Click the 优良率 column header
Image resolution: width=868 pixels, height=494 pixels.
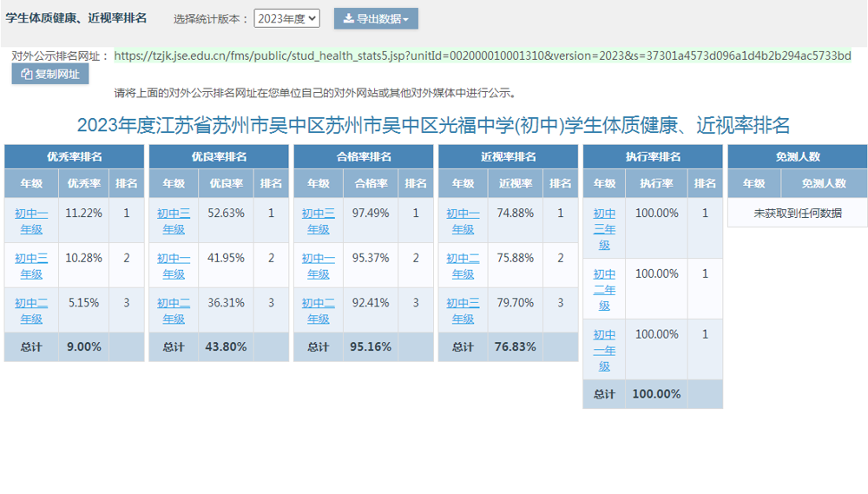(x=226, y=183)
